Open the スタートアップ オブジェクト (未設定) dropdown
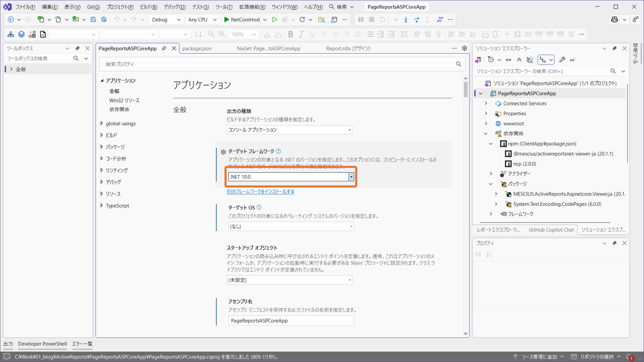644x362 pixels. (289, 280)
